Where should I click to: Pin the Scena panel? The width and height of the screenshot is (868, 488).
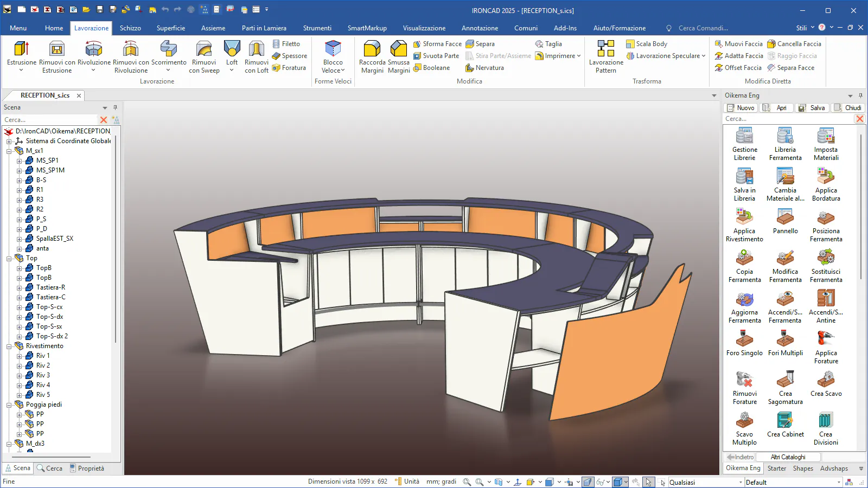click(x=115, y=107)
